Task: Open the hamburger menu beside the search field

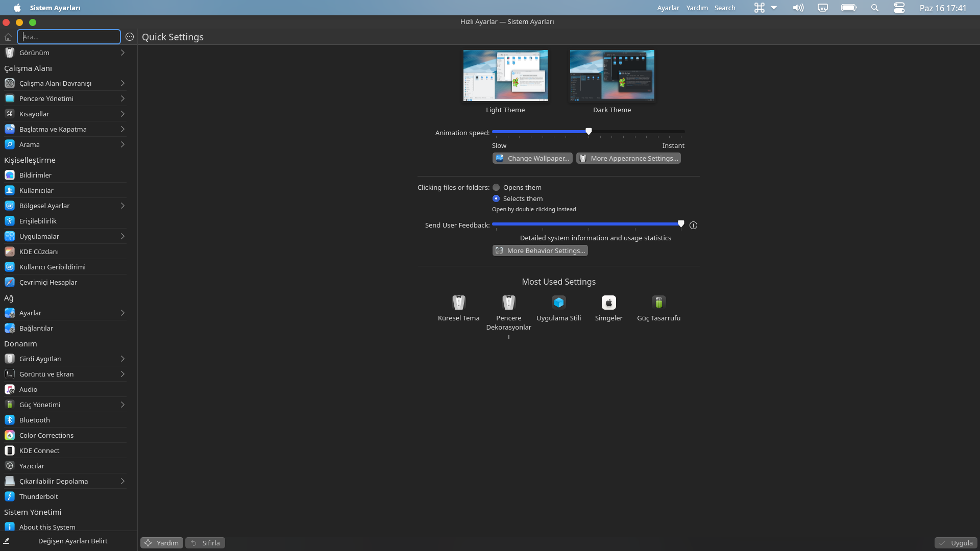Action: coord(130,37)
